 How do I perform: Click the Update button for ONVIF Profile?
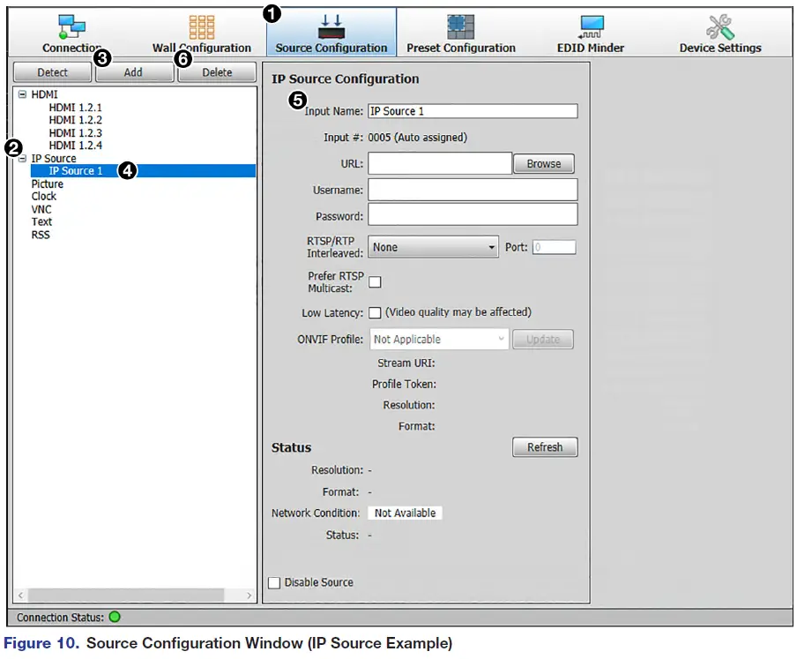click(543, 340)
